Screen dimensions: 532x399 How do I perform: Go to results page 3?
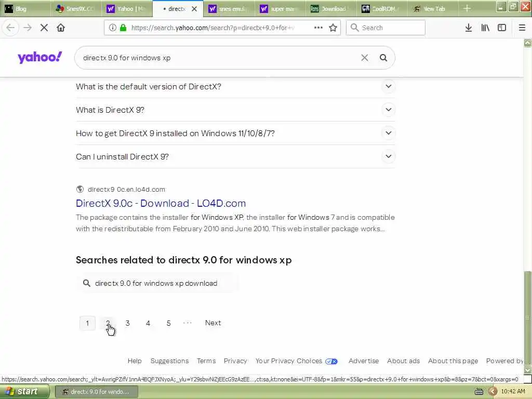pyautogui.click(x=128, y=323)
